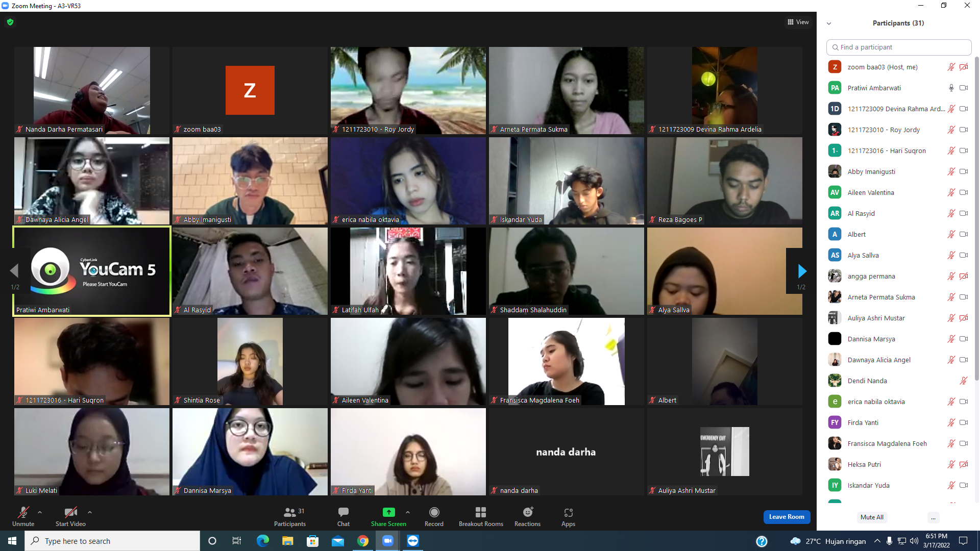Select Alya Sallva in participants list

click(898, 255)
